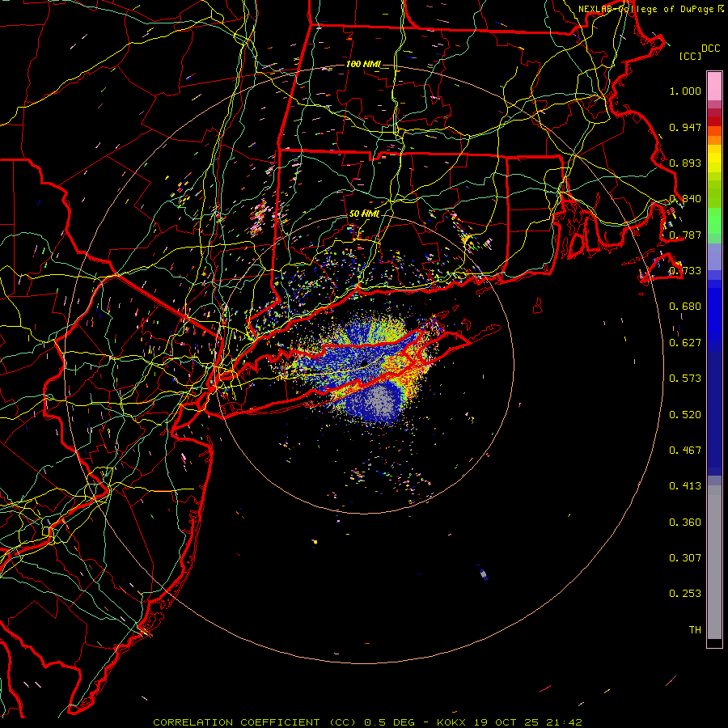Select the 0.467 scale value
The height and width of the screenshot is (728, 728).
(x=685, y=451)
